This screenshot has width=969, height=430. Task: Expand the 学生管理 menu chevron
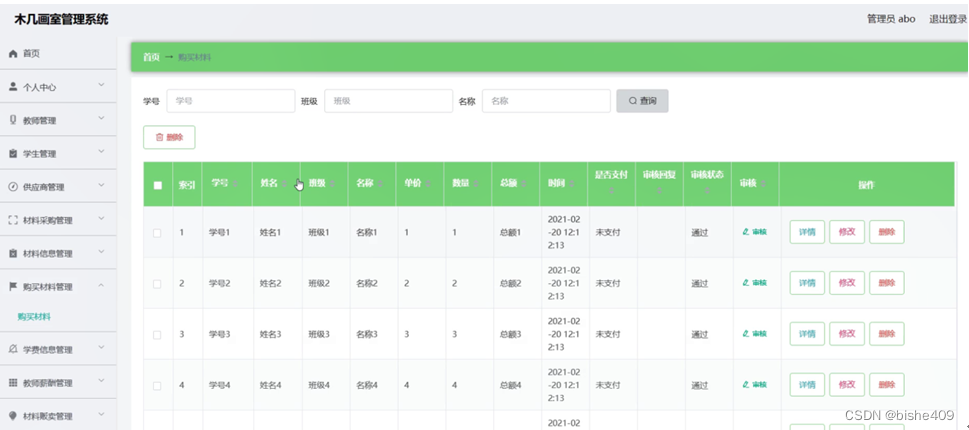tap(101, 152)
